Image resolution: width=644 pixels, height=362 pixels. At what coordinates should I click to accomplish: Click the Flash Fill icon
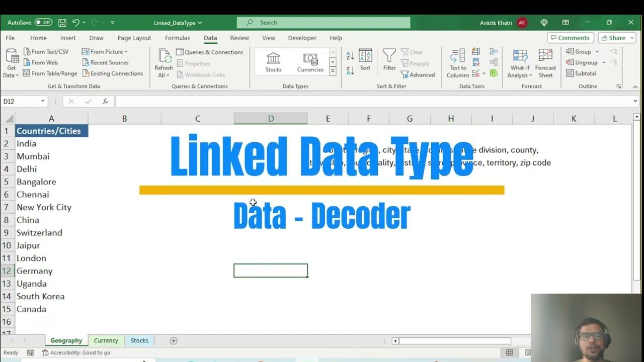476,52
